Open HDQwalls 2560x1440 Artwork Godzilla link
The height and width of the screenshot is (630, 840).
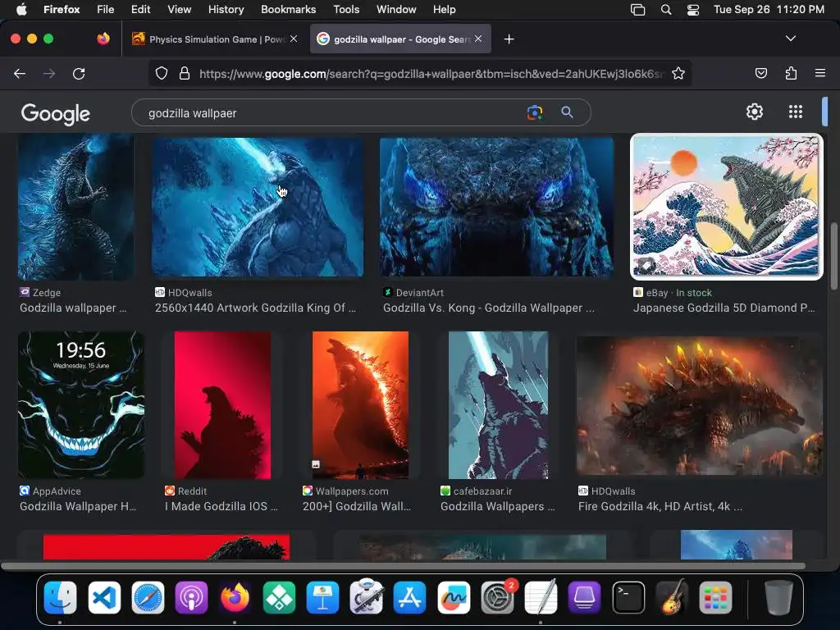point(256,308)
